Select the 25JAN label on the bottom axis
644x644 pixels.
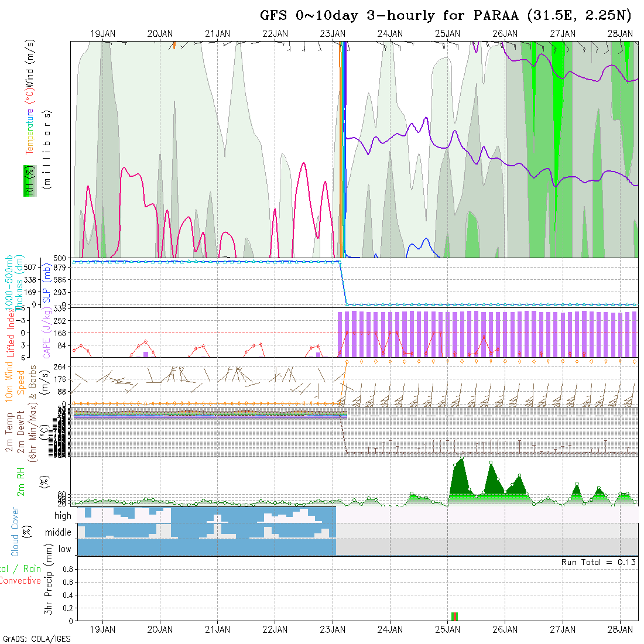447,629
